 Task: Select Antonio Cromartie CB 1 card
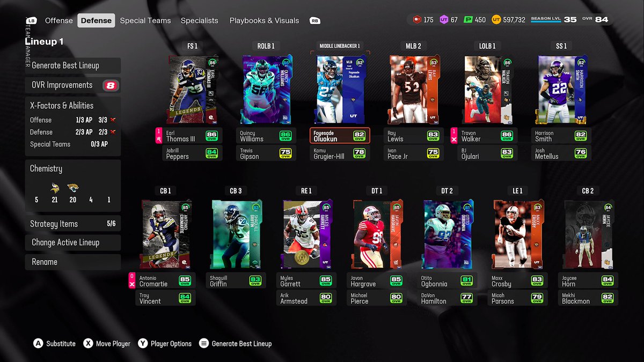point(166,234)
